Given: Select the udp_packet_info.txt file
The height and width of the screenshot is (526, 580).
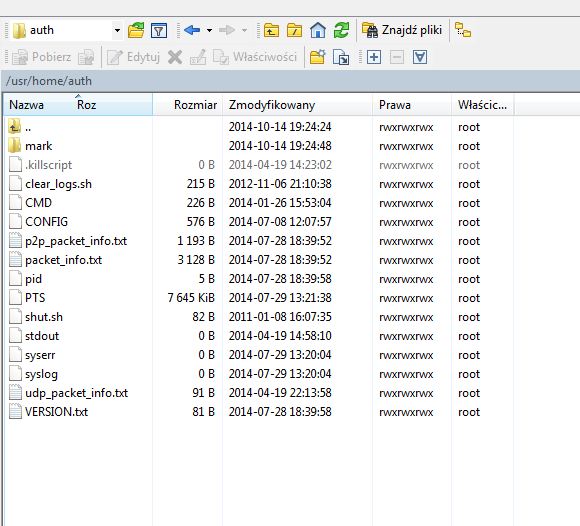Looking at the screenshot, I should click(x=259, y=393).
